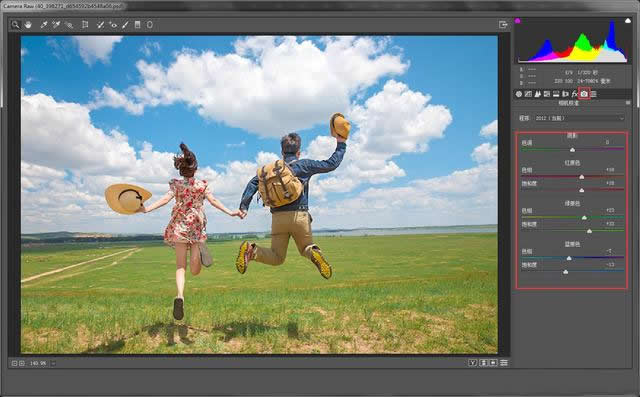This screenshot has height=397, width=640.
Task: Open the Basic panel tab
Action: pyautogui.click(x=519, y=94)
